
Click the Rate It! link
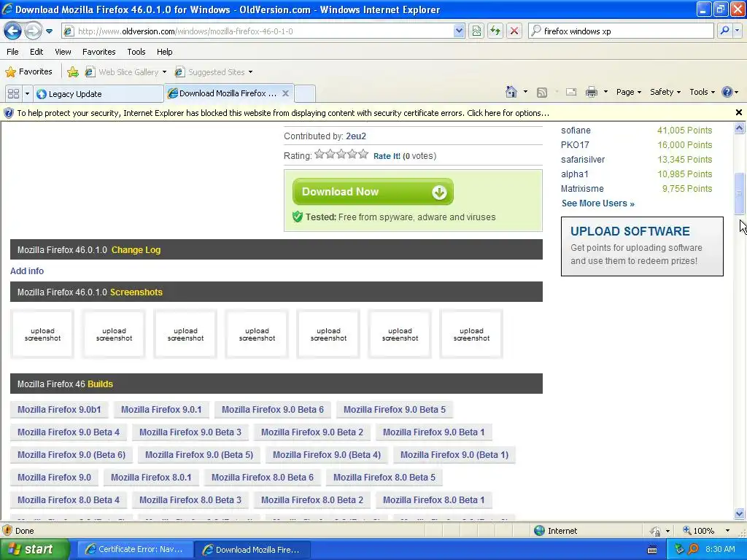[x=387, y=156]
